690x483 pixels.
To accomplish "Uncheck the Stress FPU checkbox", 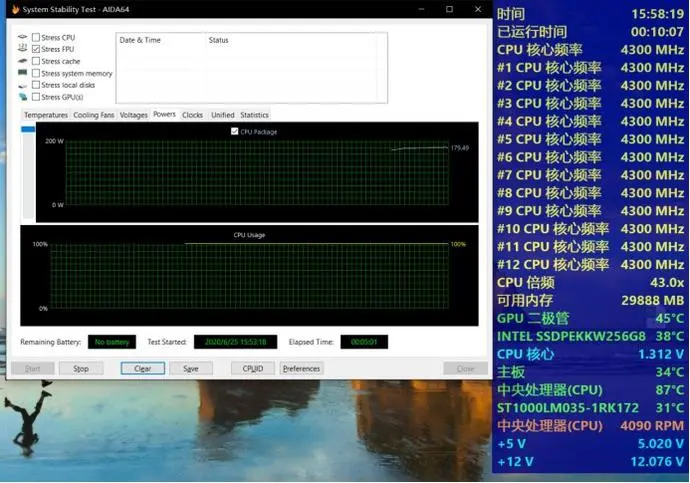I will [36, 49].
